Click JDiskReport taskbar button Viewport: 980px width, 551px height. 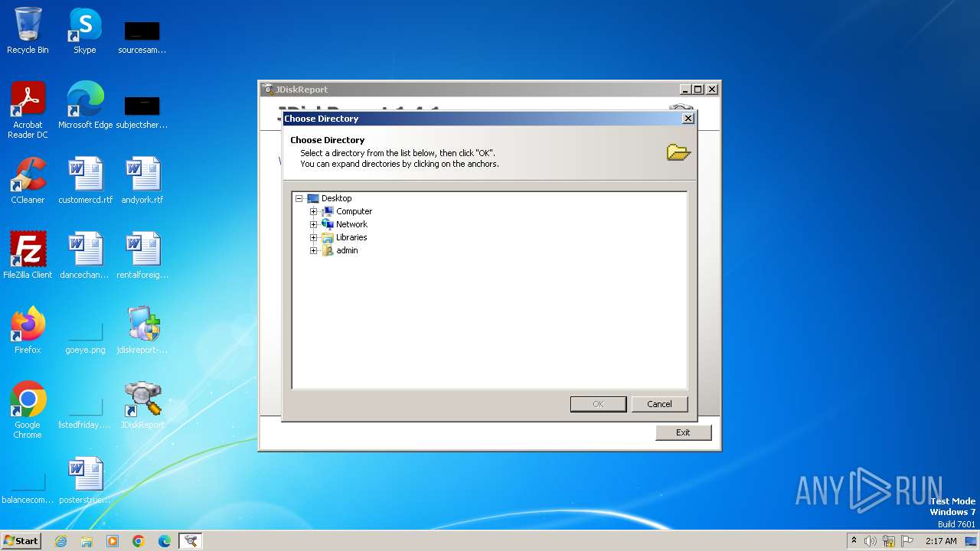point(191,541)
